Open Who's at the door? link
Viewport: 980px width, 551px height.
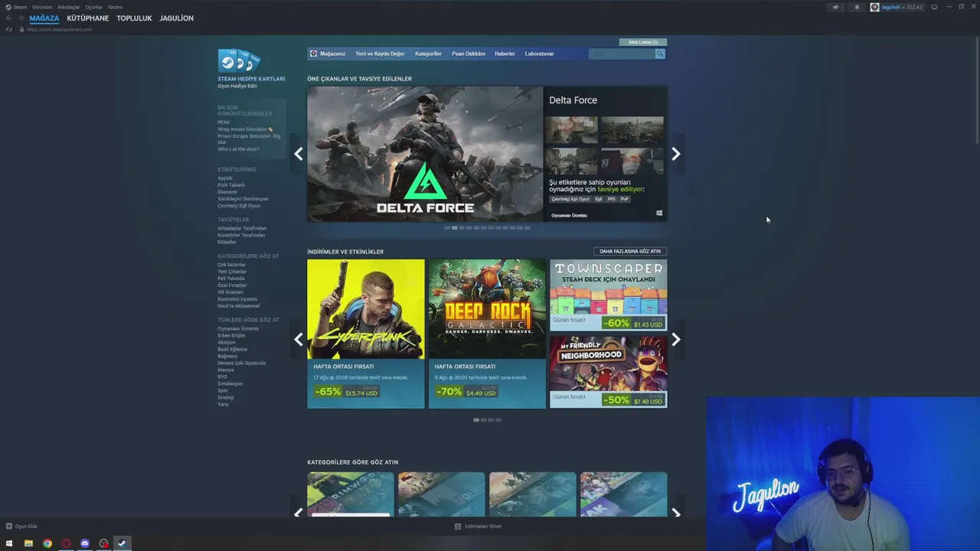tap(238, 149)
